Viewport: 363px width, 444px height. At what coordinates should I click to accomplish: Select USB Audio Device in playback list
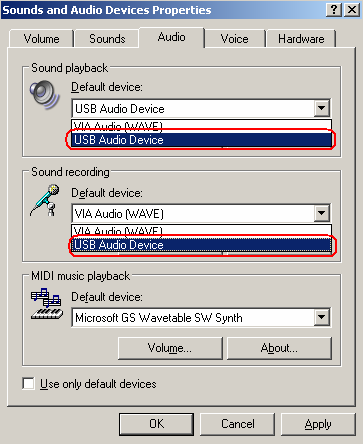(201, 140)
